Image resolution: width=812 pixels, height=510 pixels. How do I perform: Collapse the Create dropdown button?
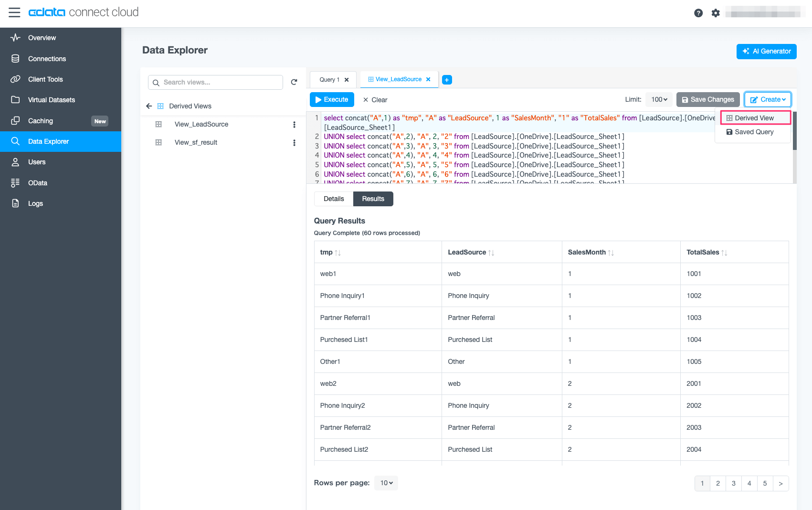tap(767, 99)
